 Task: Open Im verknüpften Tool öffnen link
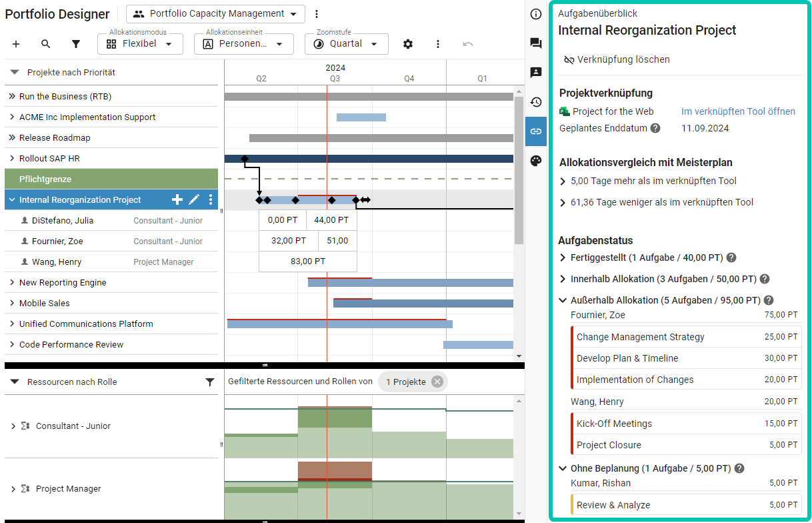pos(738,111)
